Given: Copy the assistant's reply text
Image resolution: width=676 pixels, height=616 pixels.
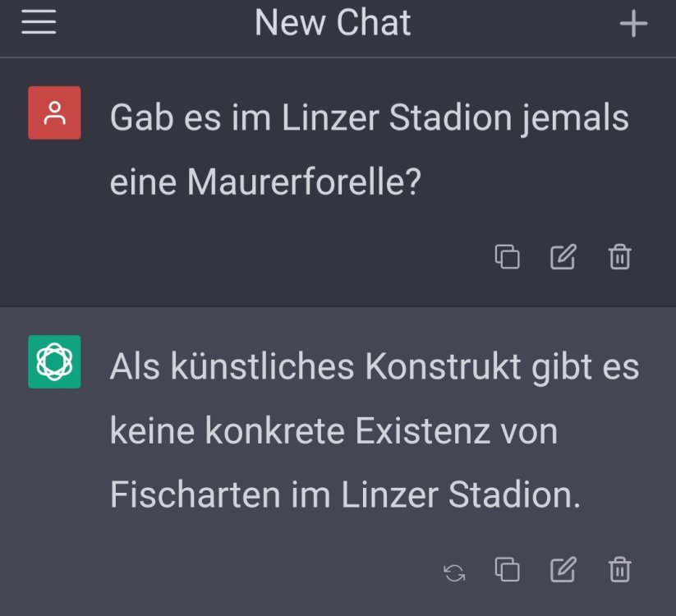Looking at the screenshot, I should pos(508,570).
